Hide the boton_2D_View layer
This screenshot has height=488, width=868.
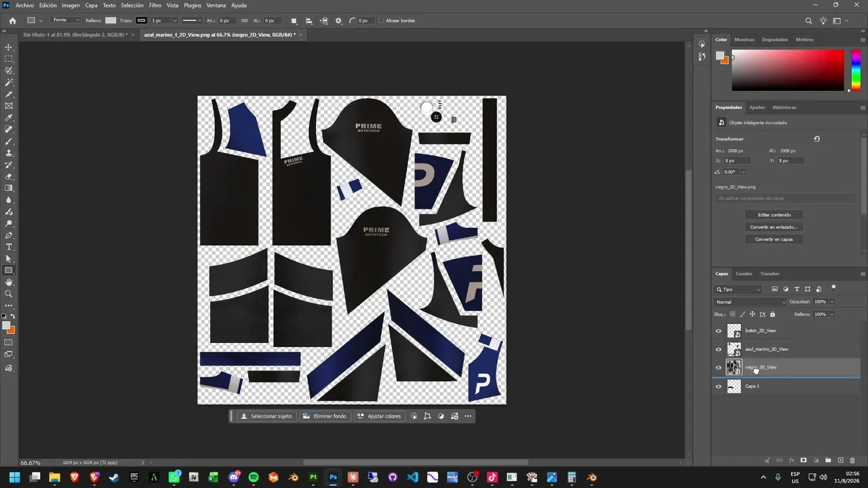pyautogui.click(x=719, y=331)
